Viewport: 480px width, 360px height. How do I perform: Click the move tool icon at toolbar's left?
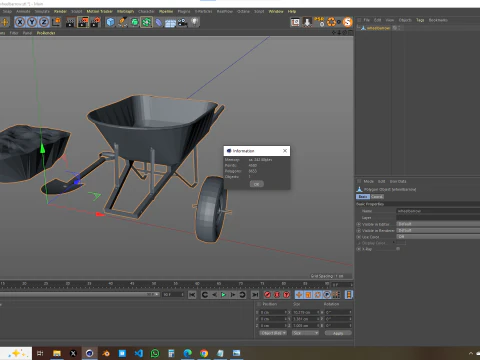click(5, 22)
